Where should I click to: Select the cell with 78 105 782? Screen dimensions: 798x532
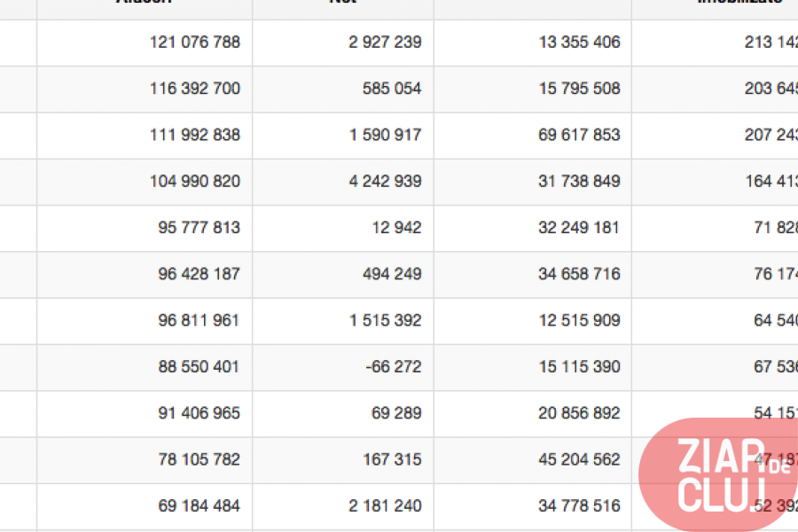(x=145, y=459)
